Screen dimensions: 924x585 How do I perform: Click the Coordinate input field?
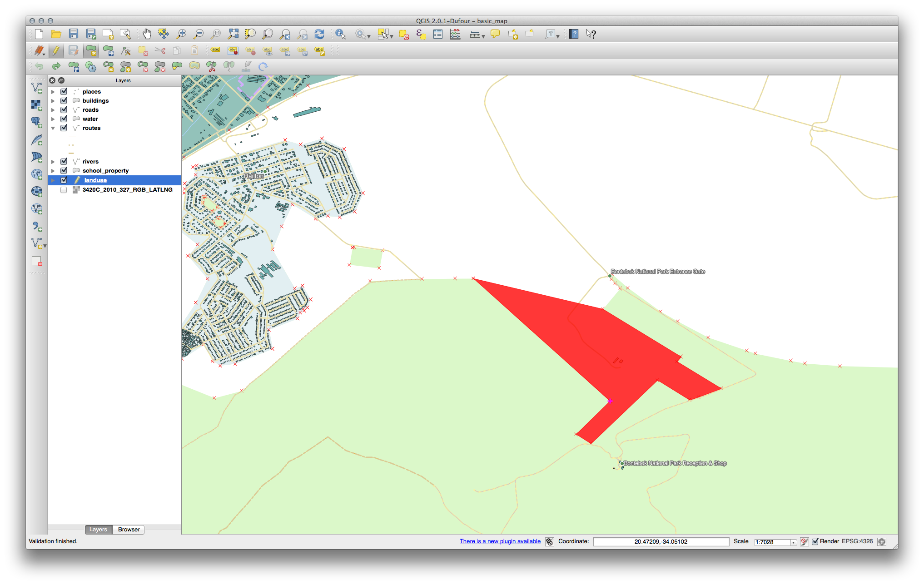(661, 541)
